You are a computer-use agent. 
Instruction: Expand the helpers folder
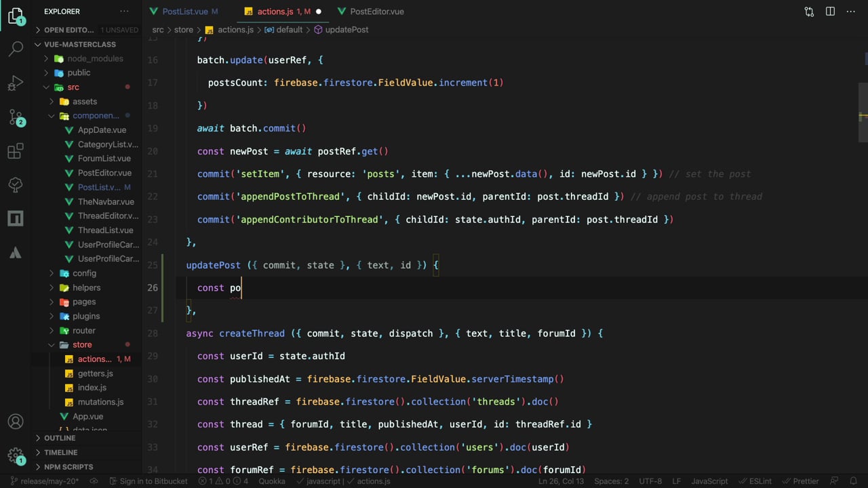(86, 287)
